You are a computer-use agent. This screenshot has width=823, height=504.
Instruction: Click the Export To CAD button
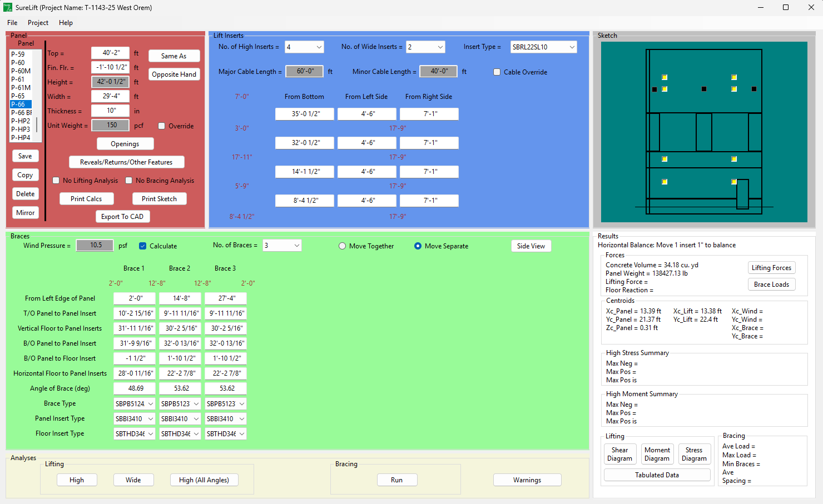coord(122,217)
